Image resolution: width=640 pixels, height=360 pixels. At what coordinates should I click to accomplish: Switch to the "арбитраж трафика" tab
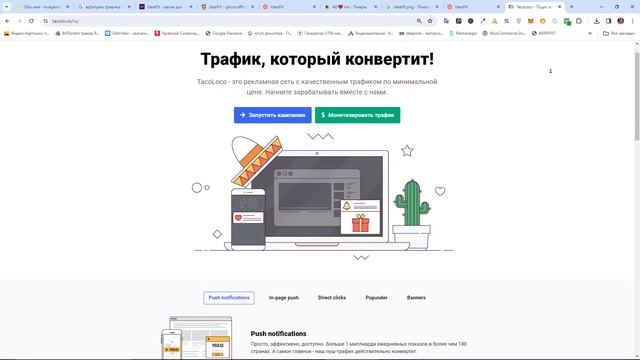104,7
